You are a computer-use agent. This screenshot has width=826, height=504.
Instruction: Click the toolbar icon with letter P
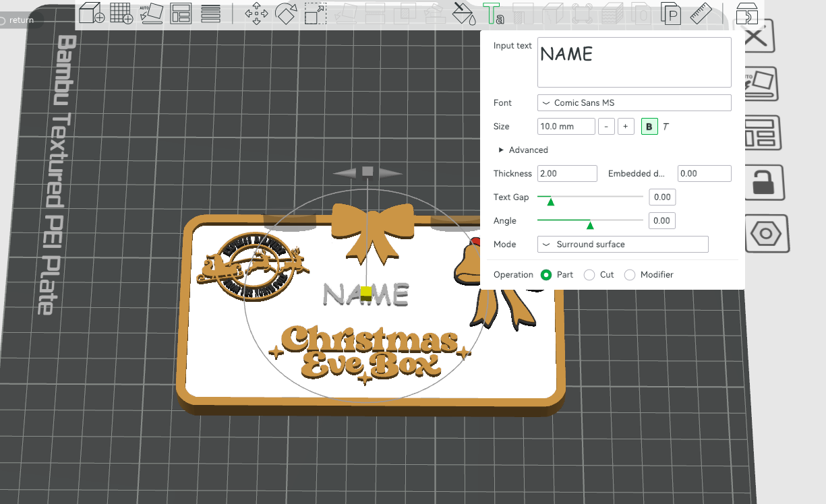pyautogui.click(x=671, y=13)
